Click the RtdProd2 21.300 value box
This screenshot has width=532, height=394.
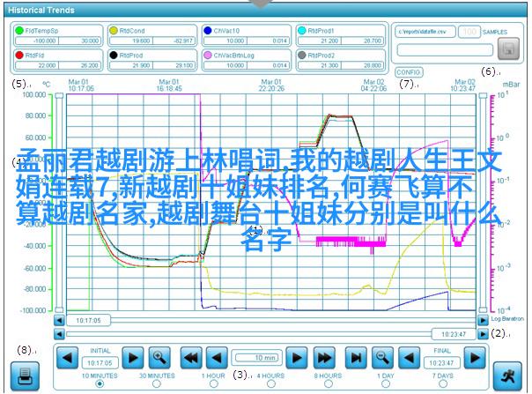tap(319, 65)
